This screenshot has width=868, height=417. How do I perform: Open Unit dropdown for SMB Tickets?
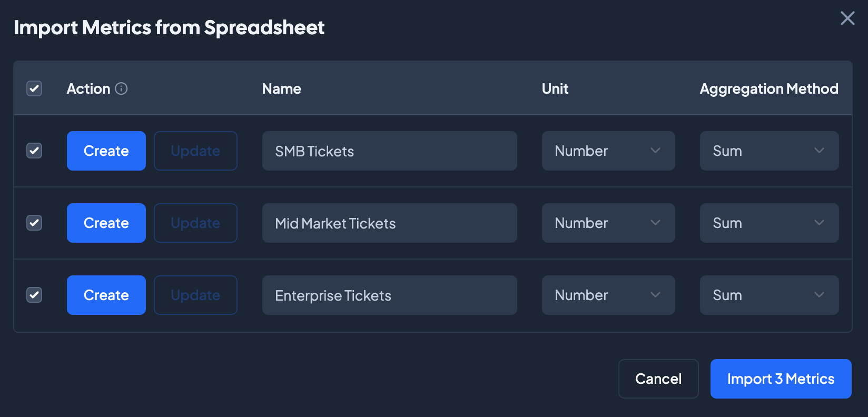608,151
